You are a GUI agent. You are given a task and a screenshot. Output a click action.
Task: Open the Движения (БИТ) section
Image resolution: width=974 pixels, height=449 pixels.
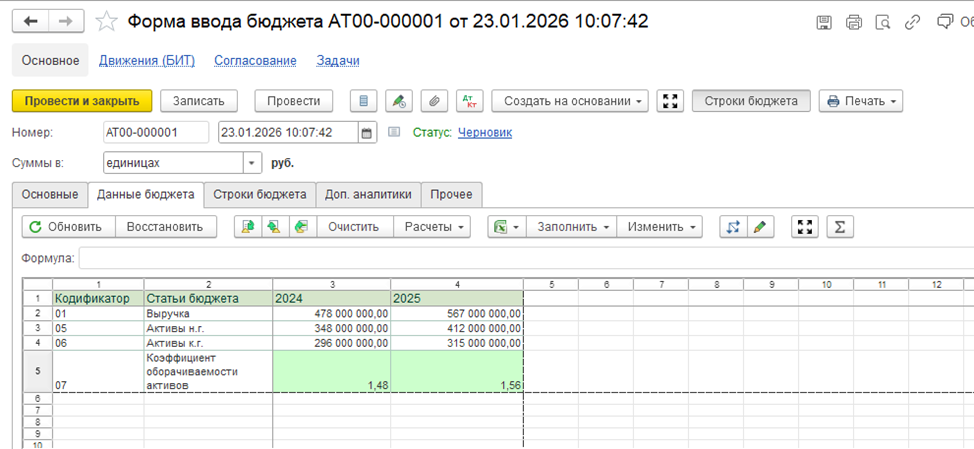click(147, 61)
